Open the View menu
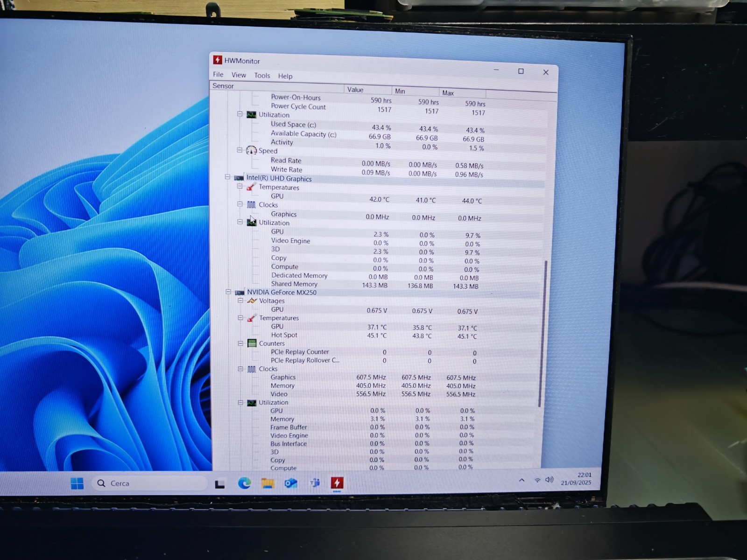The height and width of the screenshot is (560, 747). click(239, 75)
